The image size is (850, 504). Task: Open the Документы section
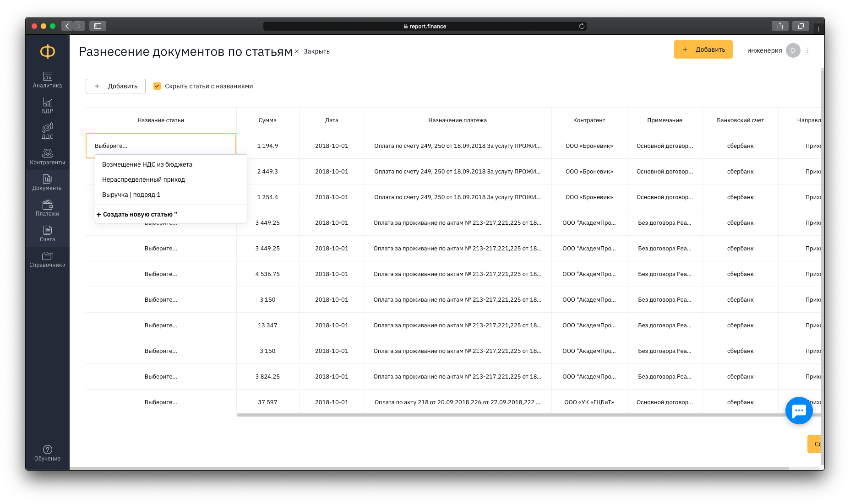(47, 182)
